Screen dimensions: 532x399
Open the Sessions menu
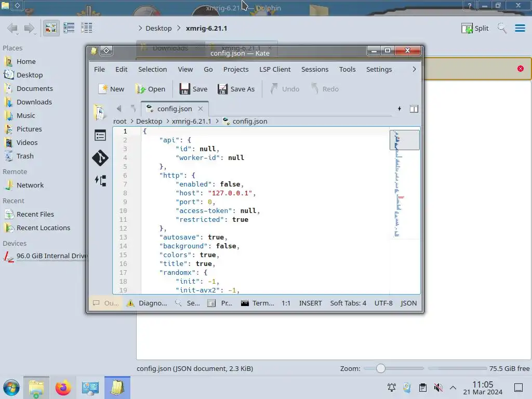tap(314, 69)
